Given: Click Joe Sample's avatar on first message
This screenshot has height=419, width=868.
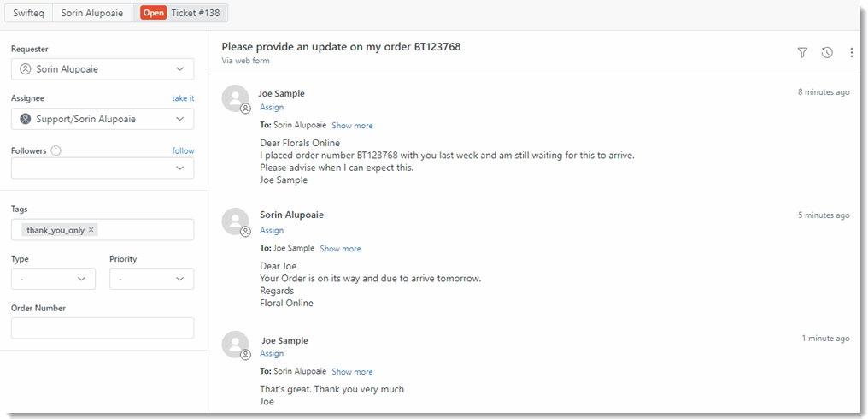Looking at the screenshot, I should (x=235, y=98).
